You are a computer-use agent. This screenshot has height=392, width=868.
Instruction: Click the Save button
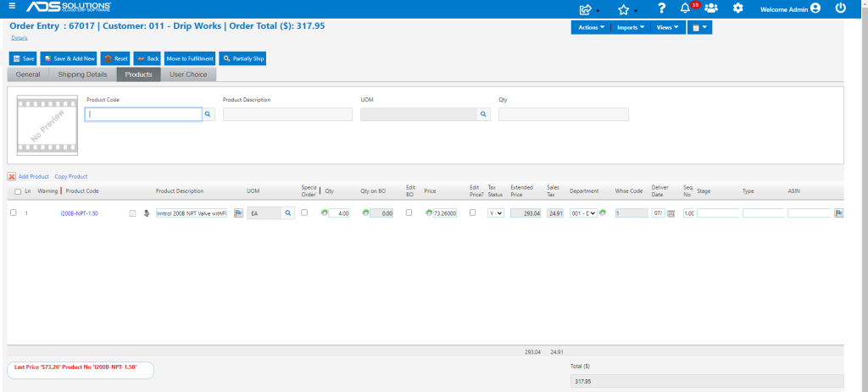23,58
